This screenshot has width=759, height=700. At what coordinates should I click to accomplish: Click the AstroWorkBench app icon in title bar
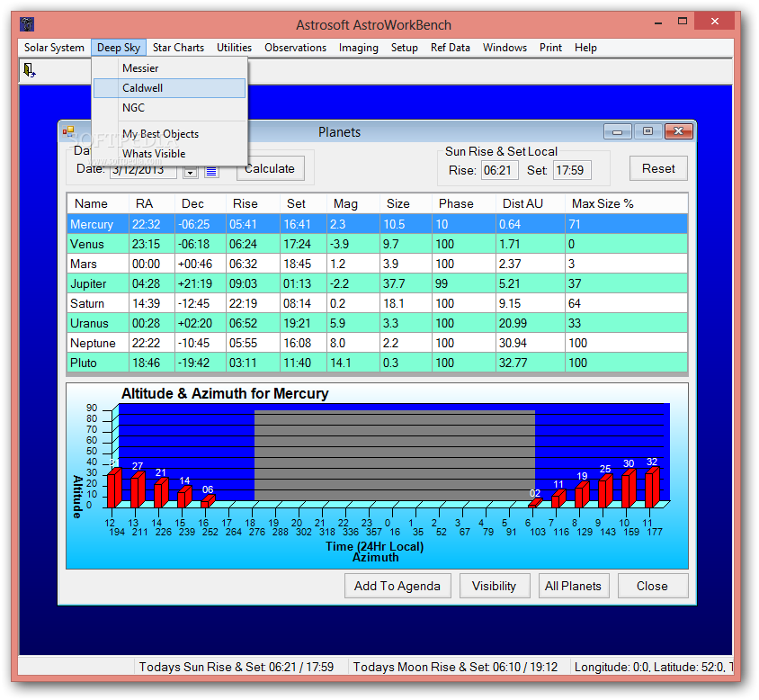pyautogui.click(x=27, y=23)
